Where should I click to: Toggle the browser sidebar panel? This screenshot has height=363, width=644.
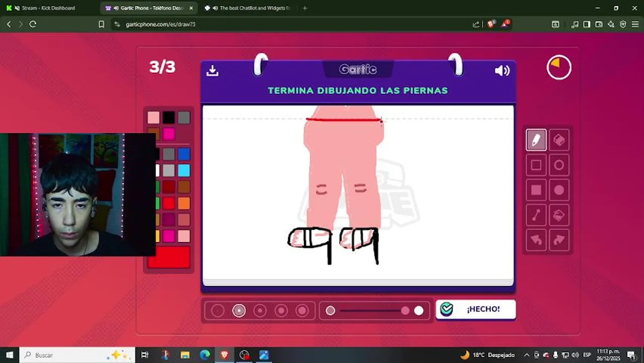click(587, 24)
